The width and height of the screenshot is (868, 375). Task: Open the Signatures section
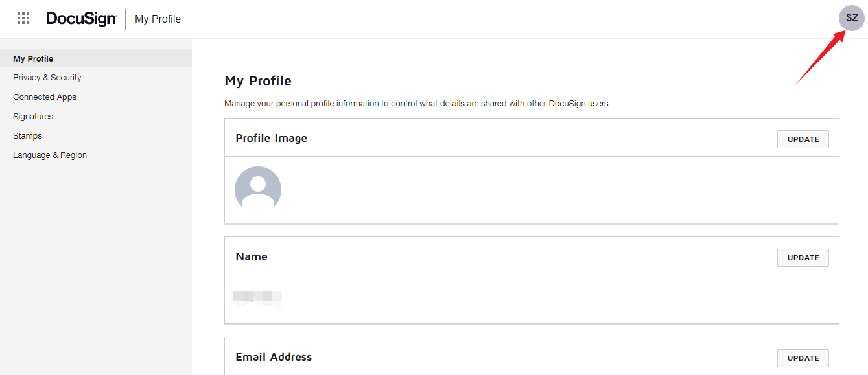point(33,117)
